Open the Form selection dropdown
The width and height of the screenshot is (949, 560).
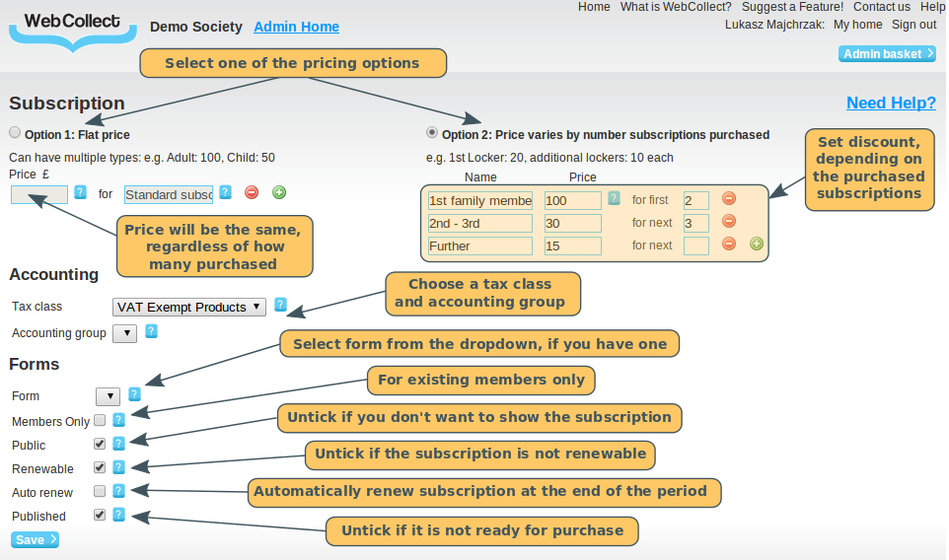(108, 396)
